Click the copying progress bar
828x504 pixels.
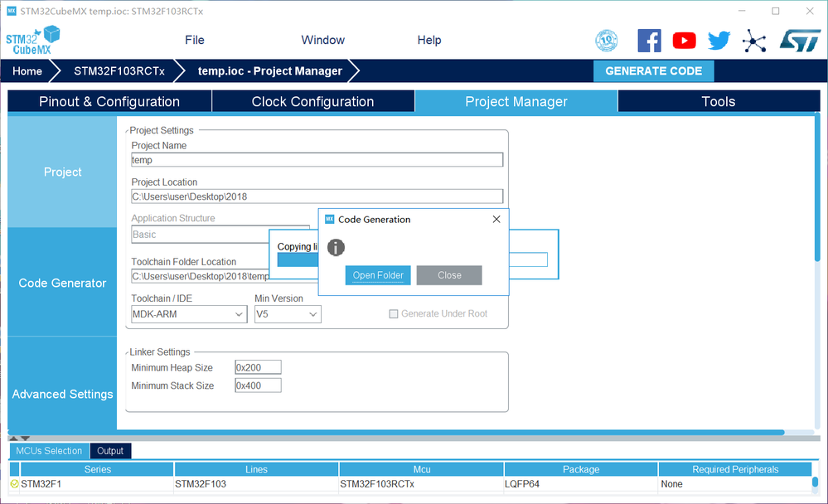pos(298,259)
